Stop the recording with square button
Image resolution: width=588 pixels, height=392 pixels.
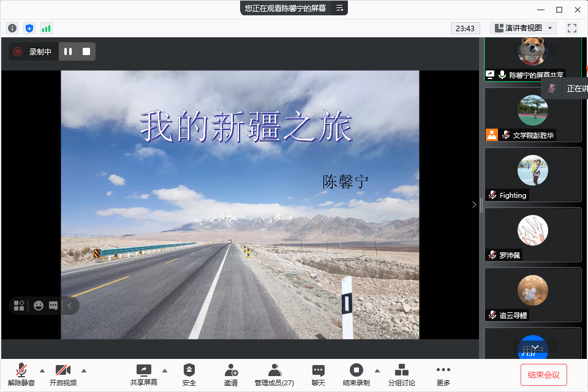[x=86, y=52]
